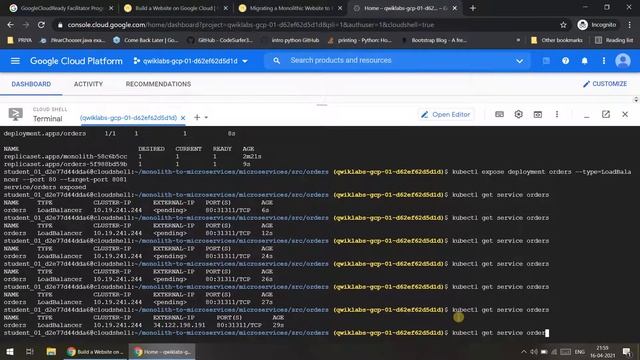This screenshot has height=360, width=640.
Task: Select the qwiklabs-gcp-01 terminal session tab
Action: click(x=128, y=118)
